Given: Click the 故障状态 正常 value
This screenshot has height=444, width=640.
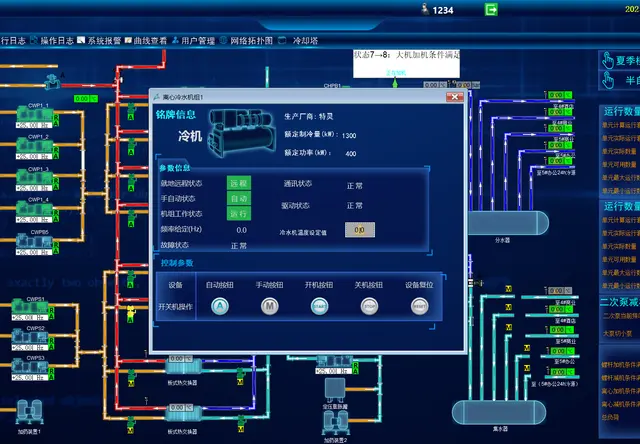Looking at the screenshot, I should click(239, 246).
